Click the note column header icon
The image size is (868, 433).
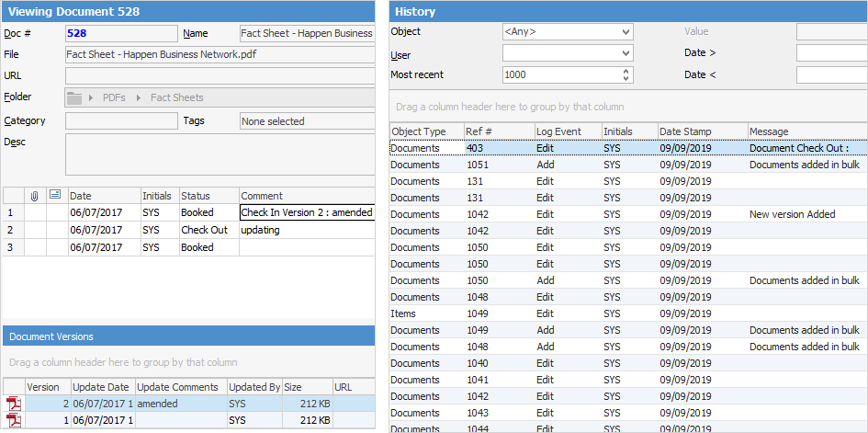pos(56,196)
